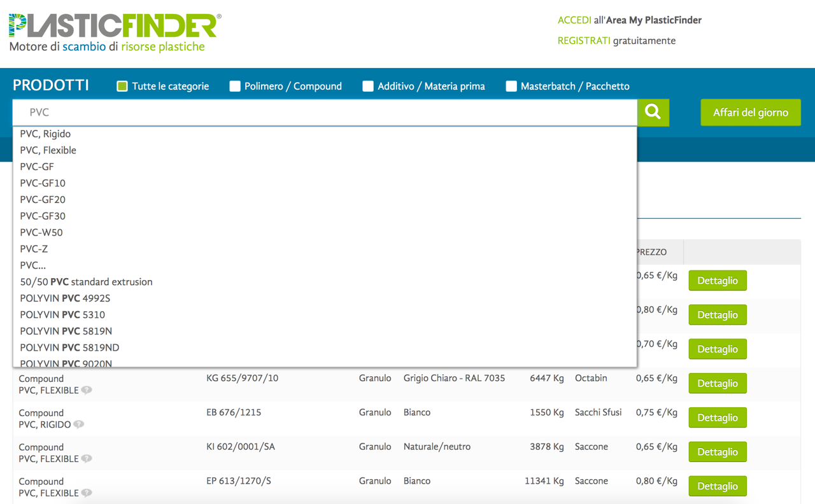The height and width of the screenshot is (504, 815).
Task: Click the 'Sacchi Sfusi' packaging cell
Action: coord(599,412)
